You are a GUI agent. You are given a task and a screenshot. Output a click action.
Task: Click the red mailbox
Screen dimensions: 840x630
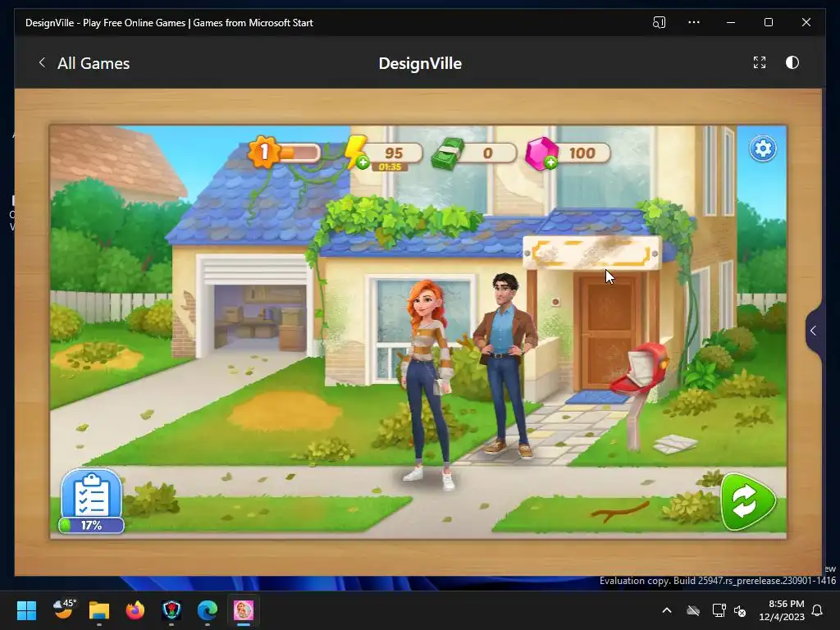tap(640, 369)
